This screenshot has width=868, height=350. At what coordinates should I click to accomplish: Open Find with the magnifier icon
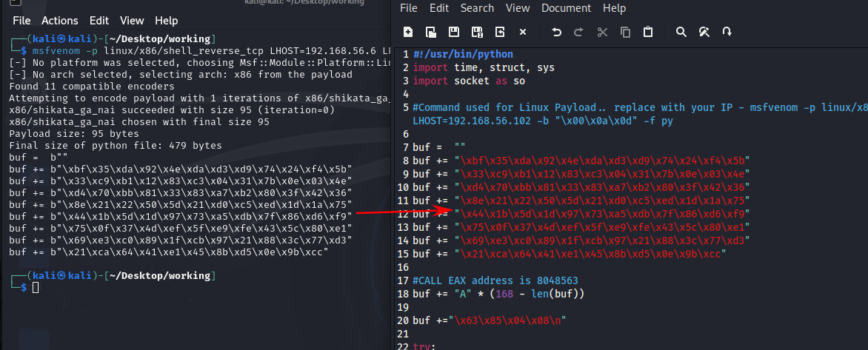pyautogui.click(x=681, y=32)
